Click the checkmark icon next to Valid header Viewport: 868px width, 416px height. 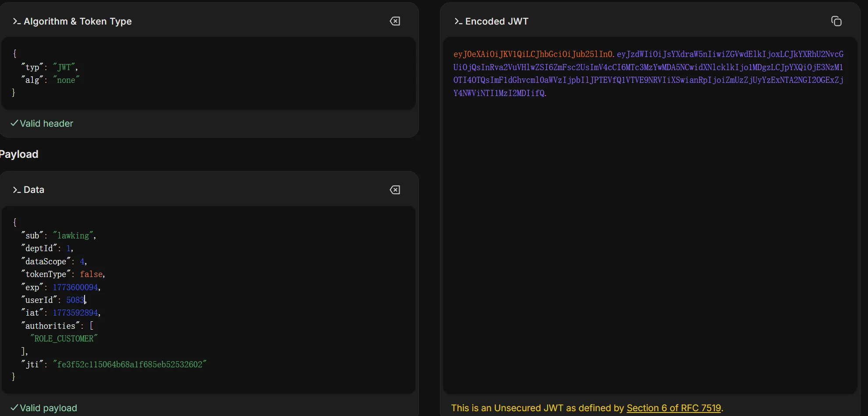click(14, 124)
